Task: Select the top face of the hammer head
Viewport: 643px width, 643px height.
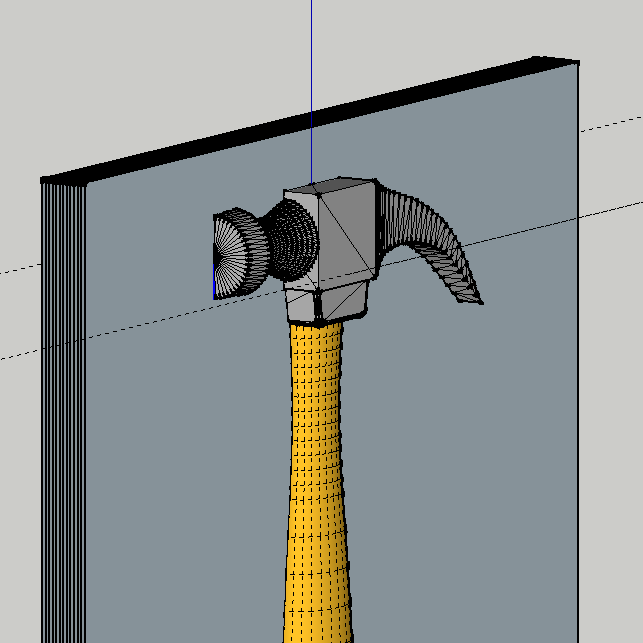Action: pos(329,187)
